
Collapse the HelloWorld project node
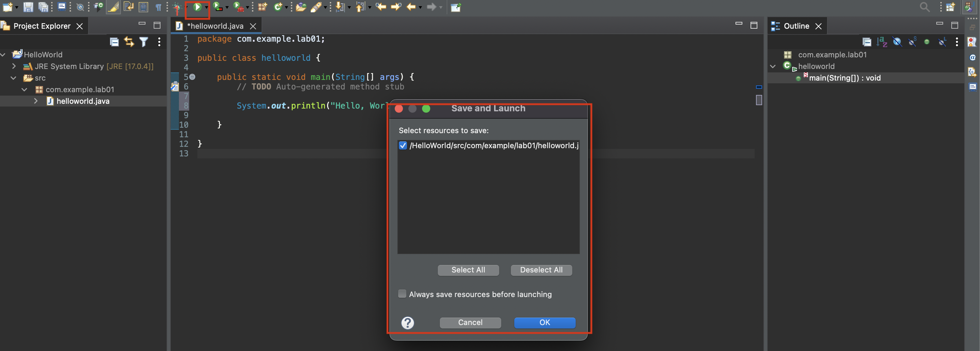pos(3,55)
